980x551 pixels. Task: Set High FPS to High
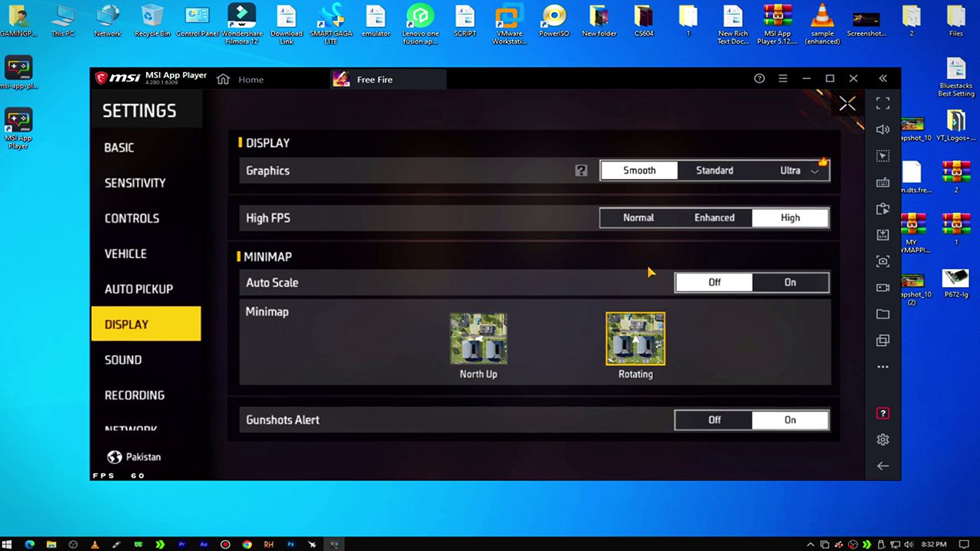point(790,218)
